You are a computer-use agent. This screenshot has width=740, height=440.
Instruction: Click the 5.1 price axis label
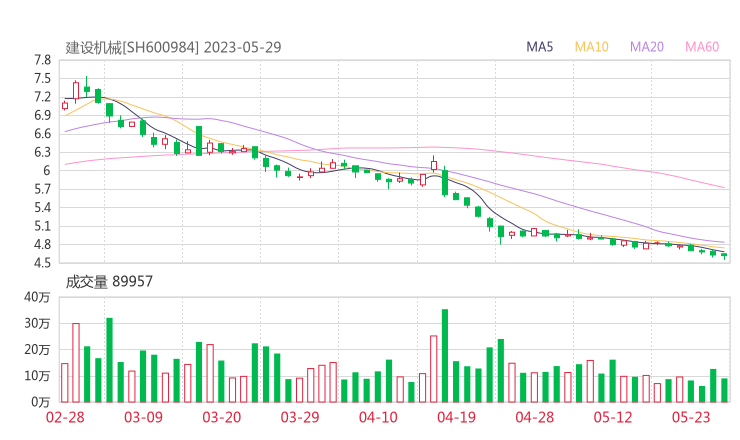coord(42,226)
